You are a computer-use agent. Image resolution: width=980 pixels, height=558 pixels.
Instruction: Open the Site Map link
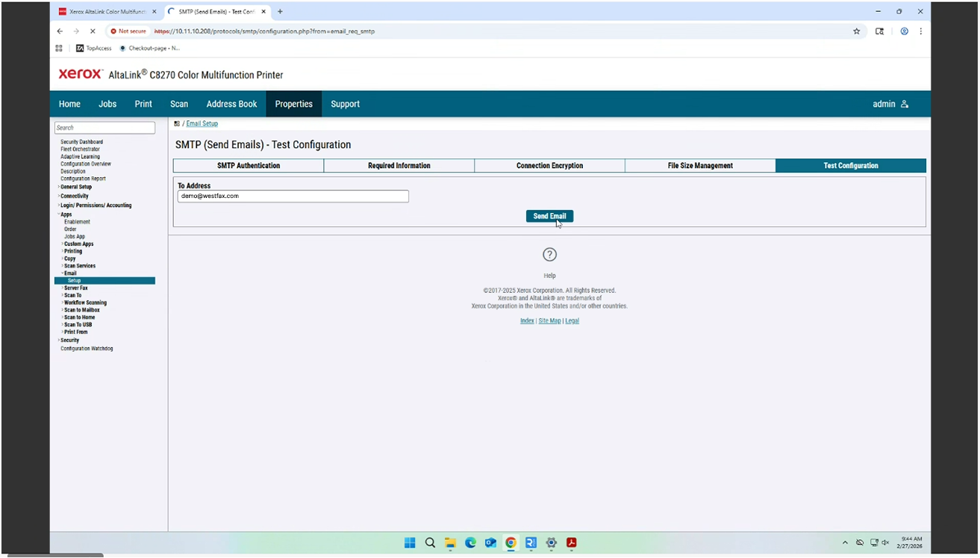(549, 320)
